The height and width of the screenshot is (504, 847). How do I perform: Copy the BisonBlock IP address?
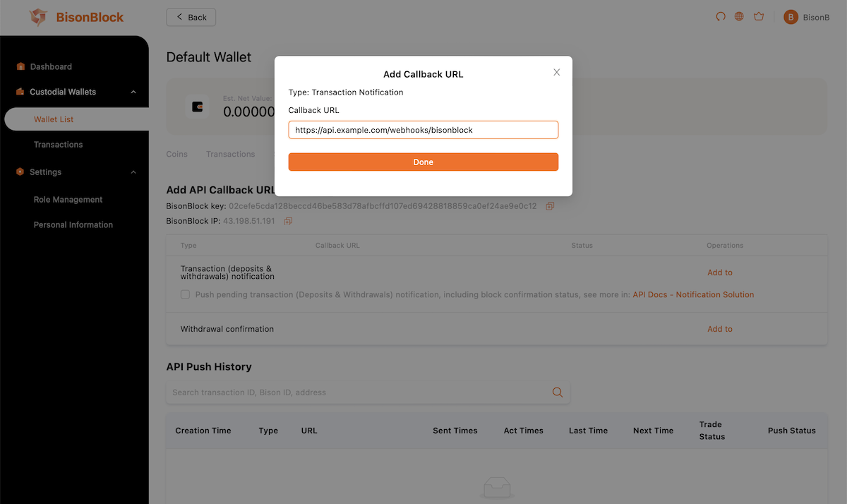pos(288,221)
